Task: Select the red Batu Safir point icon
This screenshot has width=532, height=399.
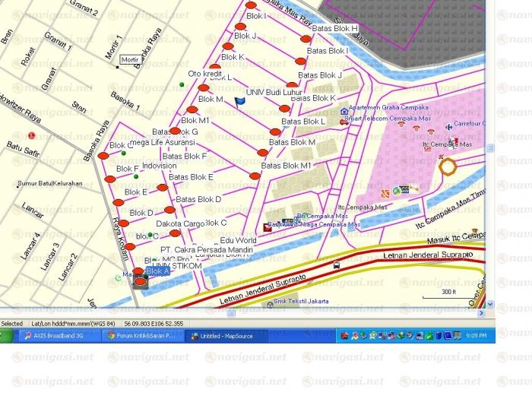Action: (31, 135)
